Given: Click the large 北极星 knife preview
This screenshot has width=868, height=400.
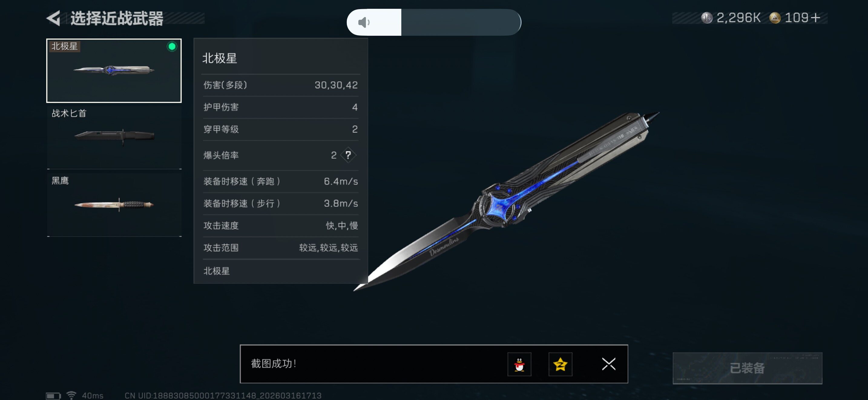Looking at the screenshot, I should (505, 202).
